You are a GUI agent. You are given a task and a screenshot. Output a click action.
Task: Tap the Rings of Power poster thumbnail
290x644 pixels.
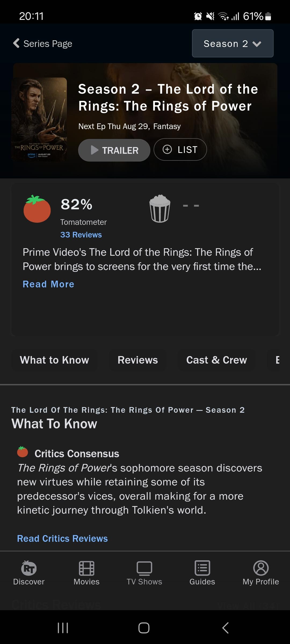tap(39, 119)
